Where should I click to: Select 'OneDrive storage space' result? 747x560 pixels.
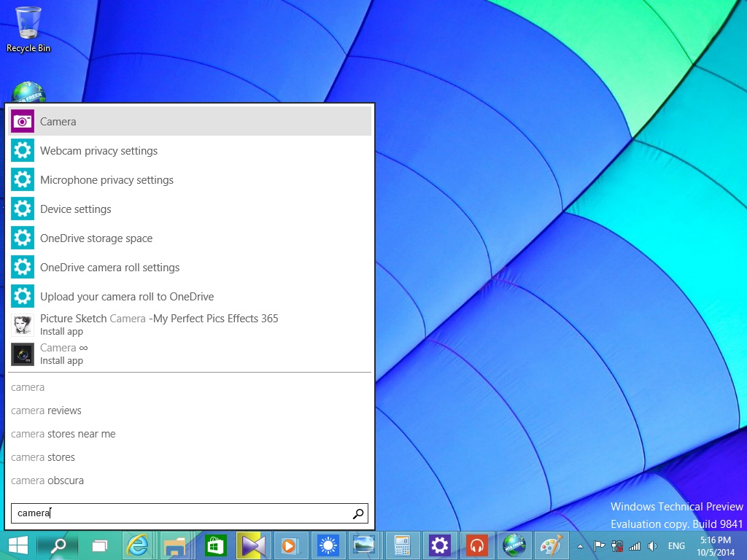(x=190, y=238)
